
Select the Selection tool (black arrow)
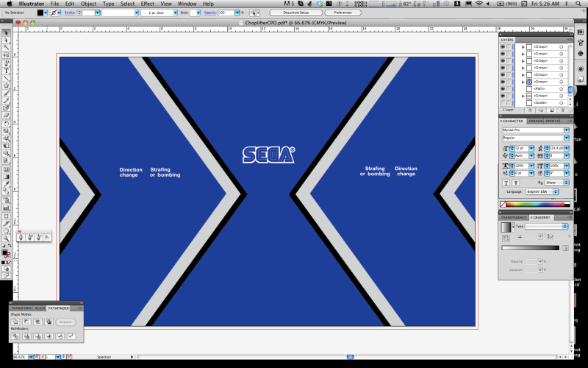tap(6, 33)
